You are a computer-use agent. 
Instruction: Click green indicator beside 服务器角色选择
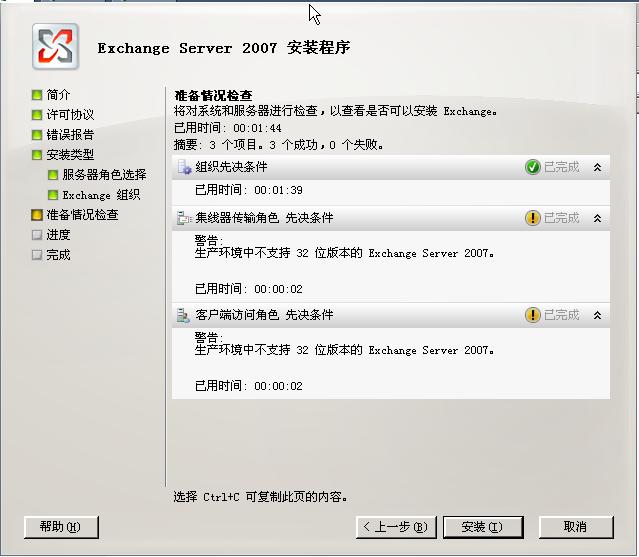pyautogui.click(x=53, y=175)
